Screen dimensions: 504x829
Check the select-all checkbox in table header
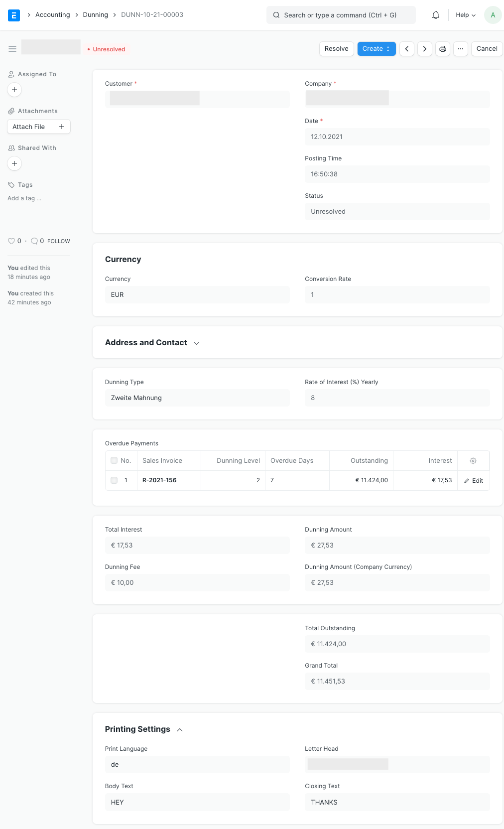(114, 461)
